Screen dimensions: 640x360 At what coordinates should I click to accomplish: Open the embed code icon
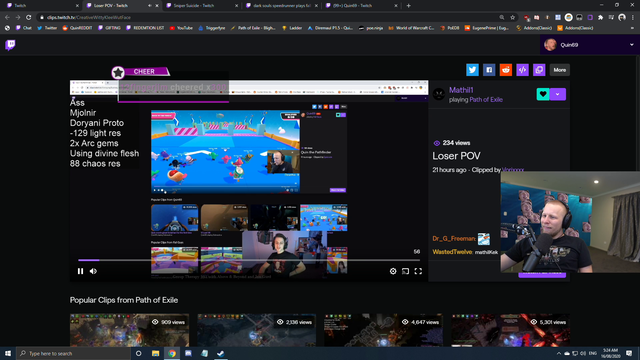[522, 70]
